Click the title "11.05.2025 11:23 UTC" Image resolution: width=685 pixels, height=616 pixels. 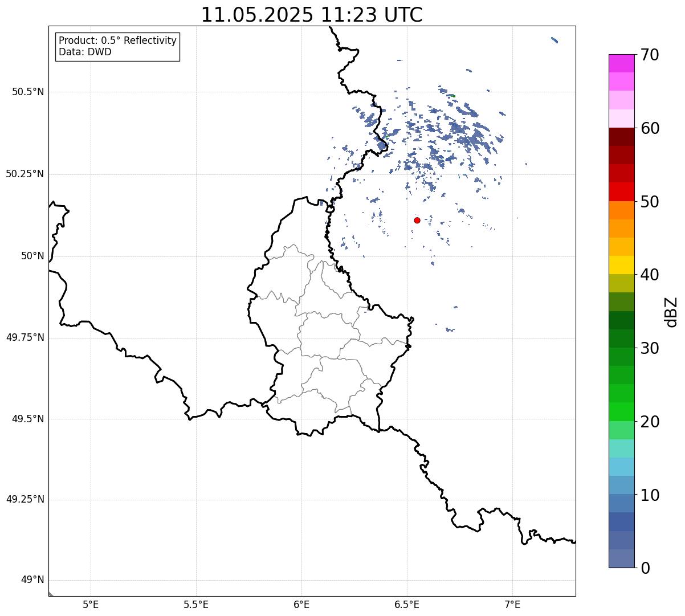click(312, 14)
